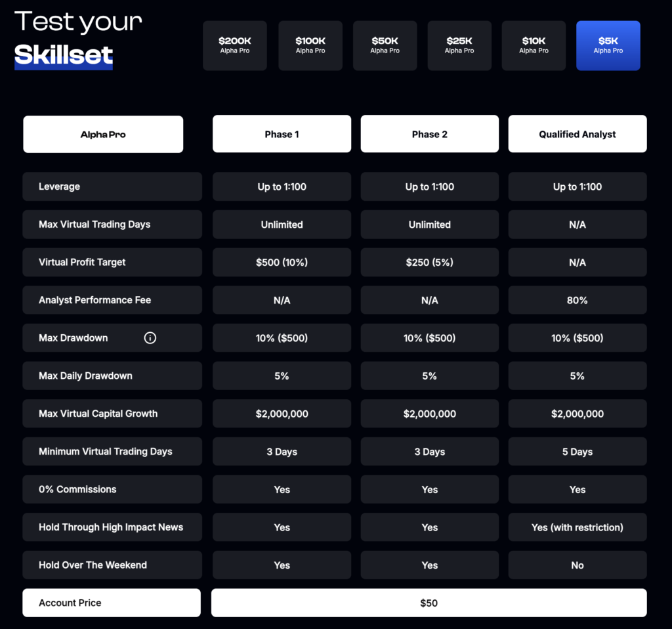Click the Max Virtual Capital Growth label

coord(112,414)
